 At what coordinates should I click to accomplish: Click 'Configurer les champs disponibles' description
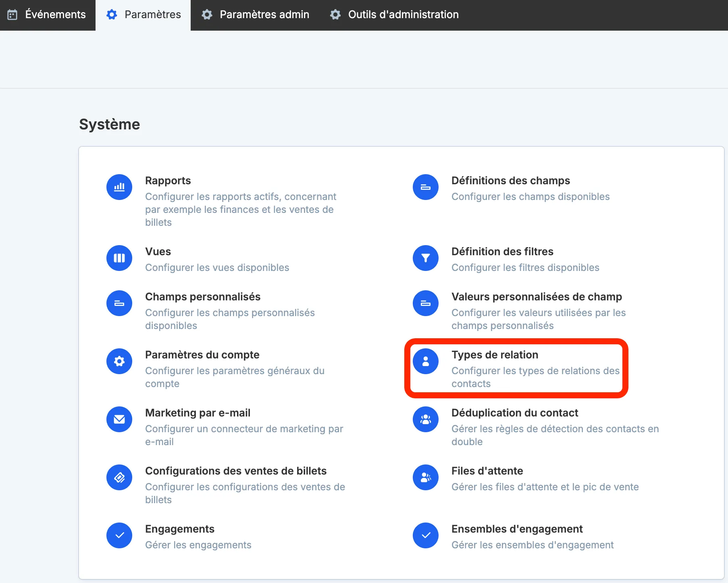point(530,197)
